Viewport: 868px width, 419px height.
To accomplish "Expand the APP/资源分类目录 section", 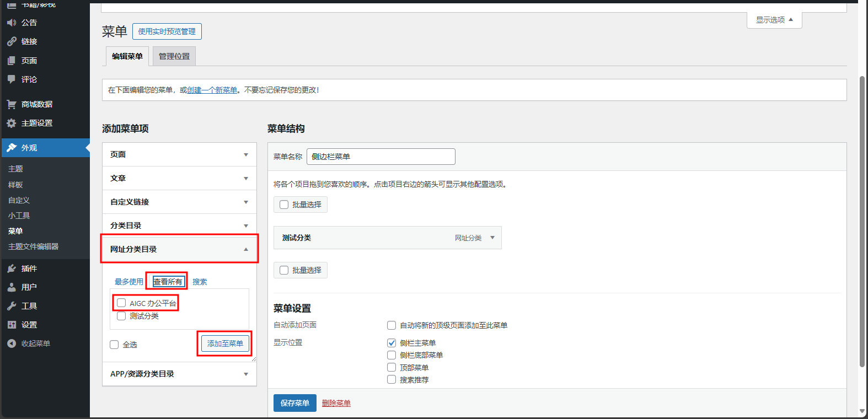I will pyautogui.click(x=179, y=374).
